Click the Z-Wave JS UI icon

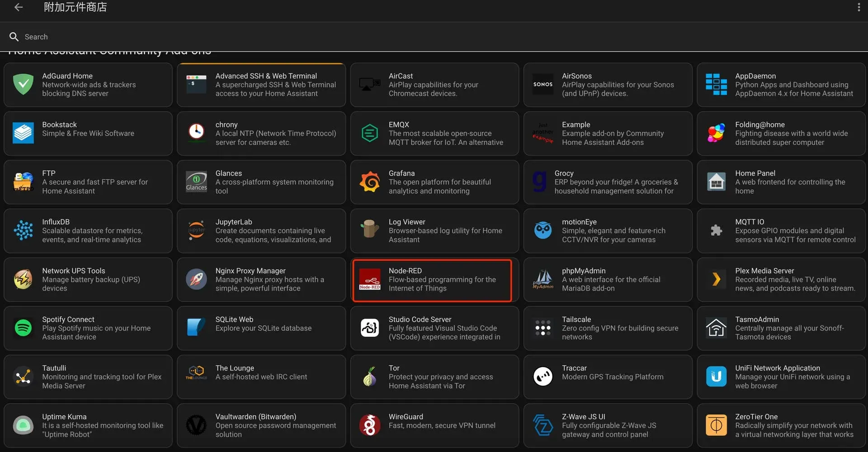pos(543,425)
